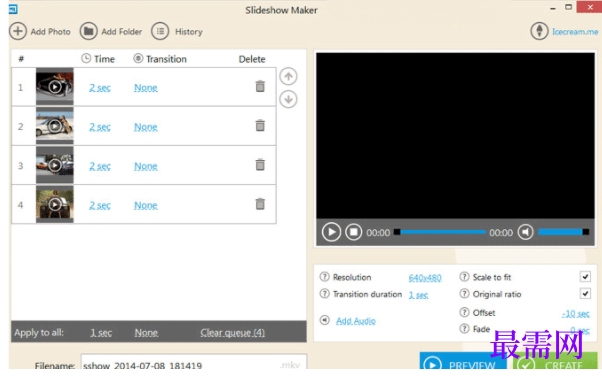Change the 2 sec time on slide 1
The height and width of the screenshot is (376, 602).
[100, 88]
